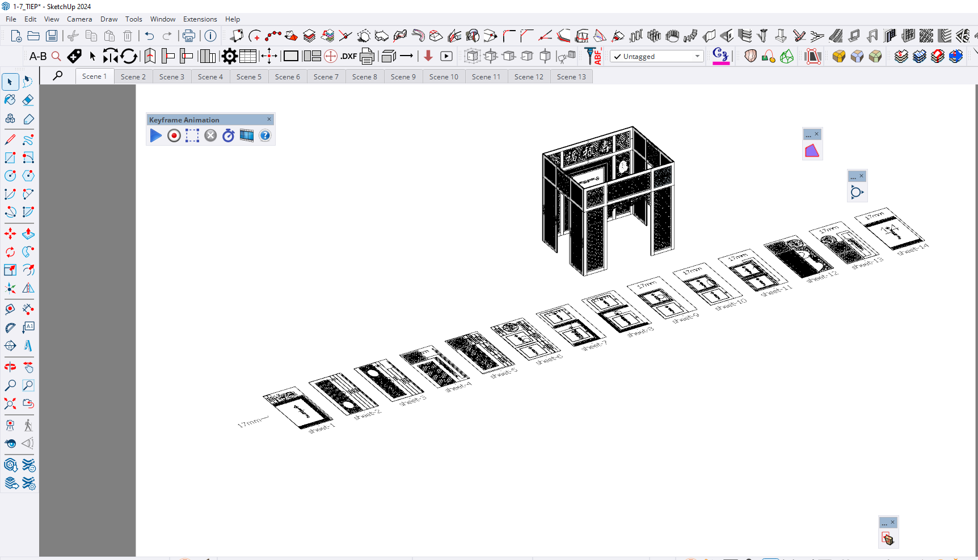
Task: Switch to the Scene 7 tab
Action: tap(326, 77)
